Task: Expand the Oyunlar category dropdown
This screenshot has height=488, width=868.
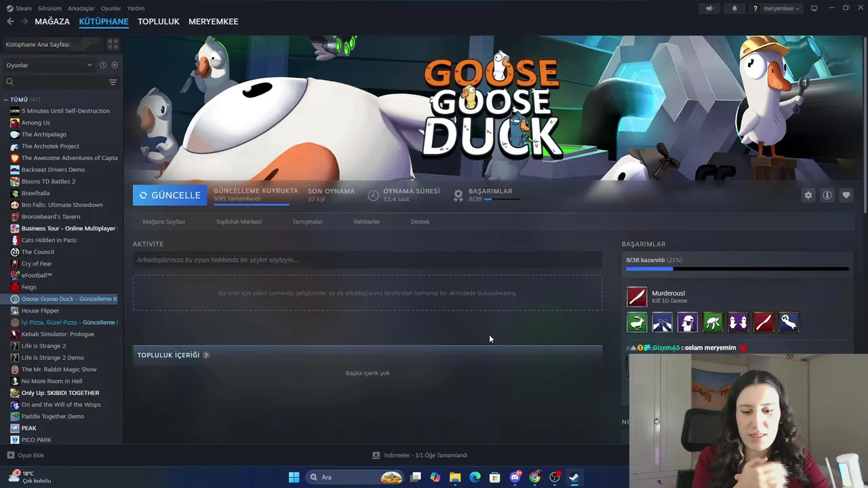Action: click(49, 65)
